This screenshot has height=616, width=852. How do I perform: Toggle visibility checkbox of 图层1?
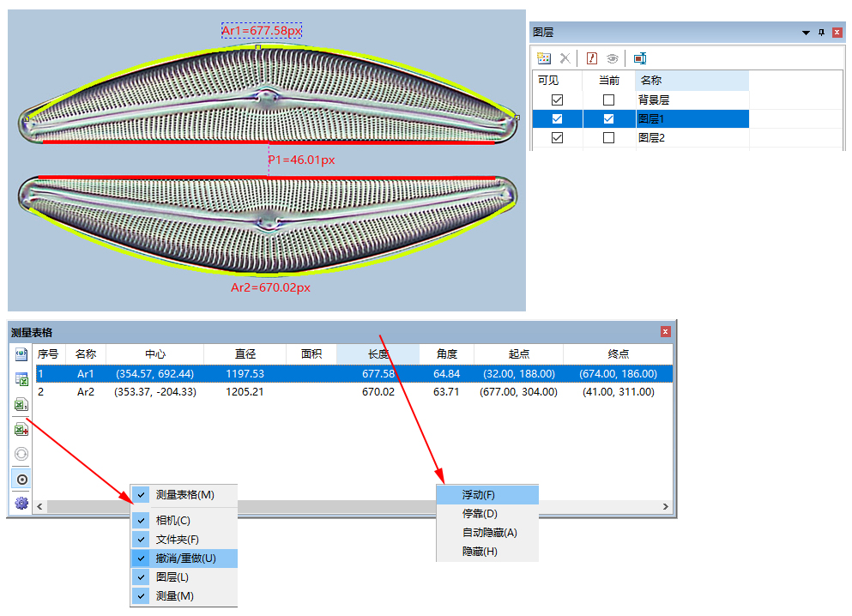click(557, 118)
